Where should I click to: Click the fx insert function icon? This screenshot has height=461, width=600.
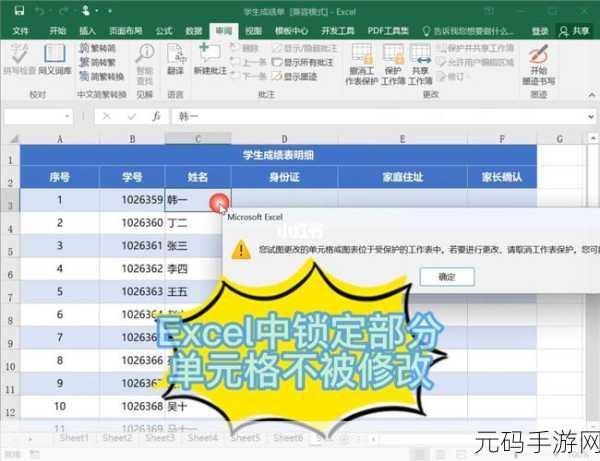156,116
